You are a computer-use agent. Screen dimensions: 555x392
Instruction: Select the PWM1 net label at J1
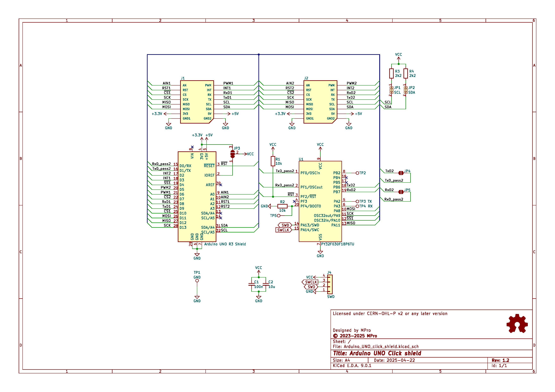(x=228, y=83)
